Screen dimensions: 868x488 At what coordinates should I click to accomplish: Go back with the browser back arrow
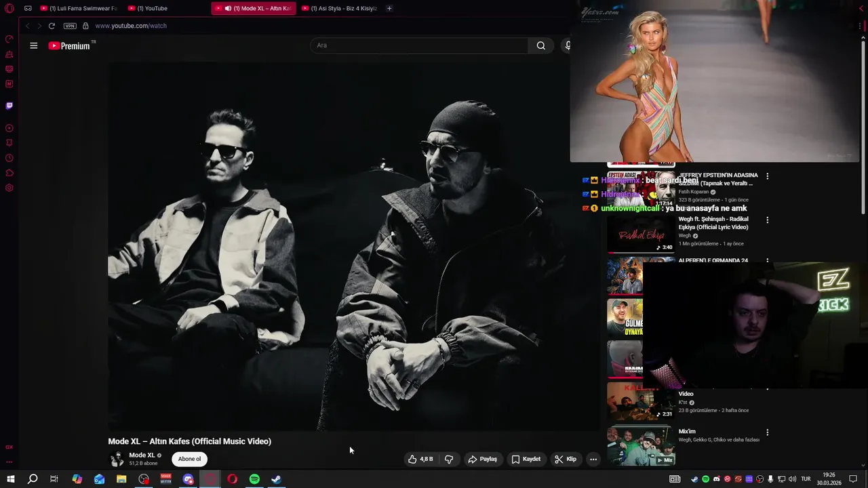(x=27, y=26)
